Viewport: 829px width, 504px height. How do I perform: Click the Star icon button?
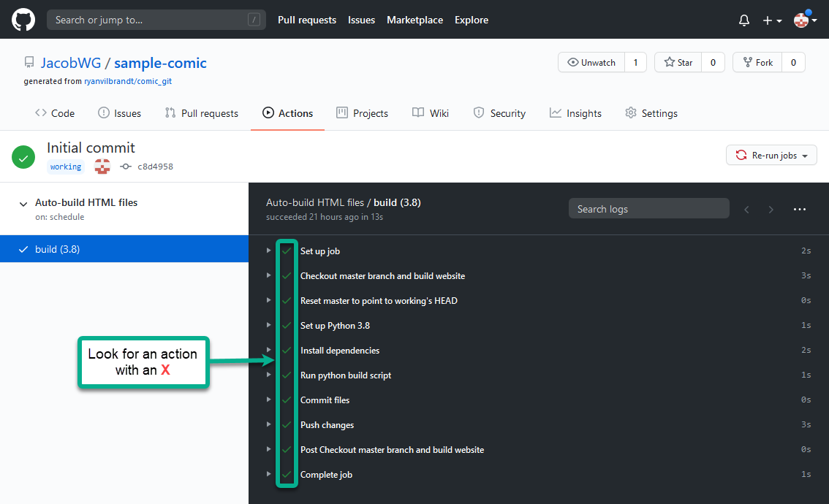click(x=678, y=62)
